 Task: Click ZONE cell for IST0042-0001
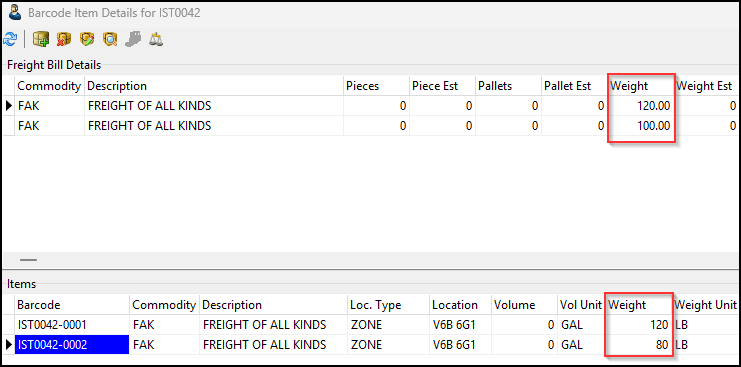coord(388,324)
